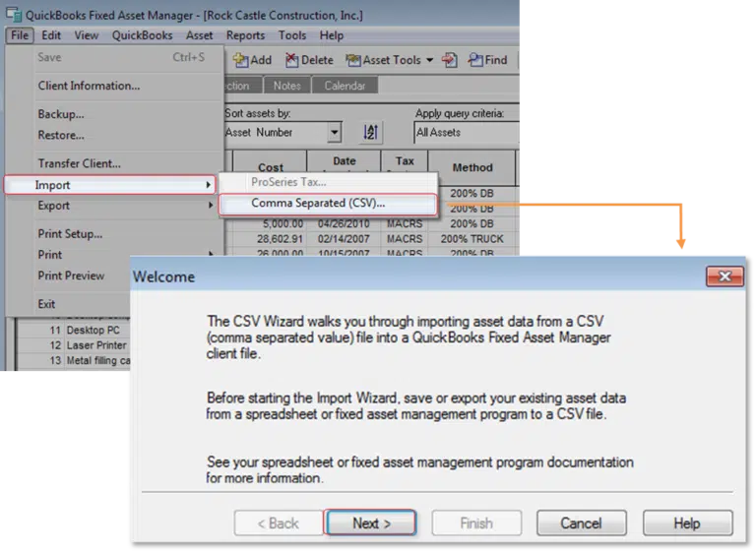Select Comma Separated (CSV) import option
The height and width of the screenshot is (553, 756).
pos(328,204)
